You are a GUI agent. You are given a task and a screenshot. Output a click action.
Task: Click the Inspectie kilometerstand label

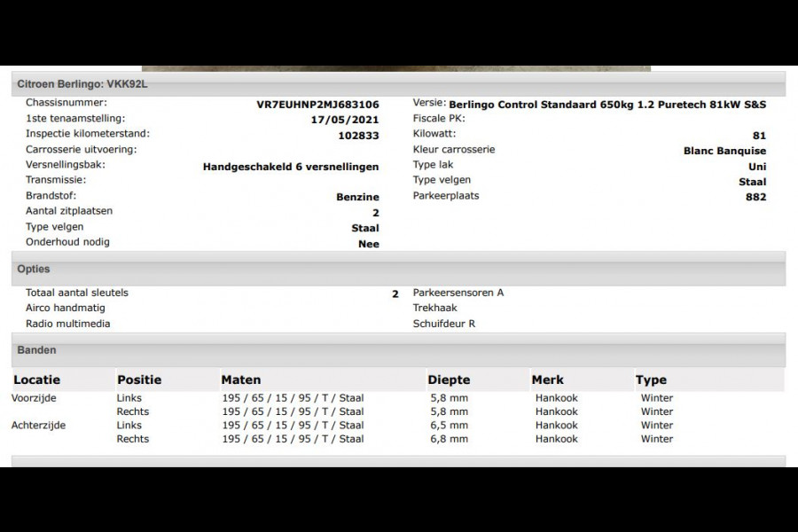(x=88, y=133)
